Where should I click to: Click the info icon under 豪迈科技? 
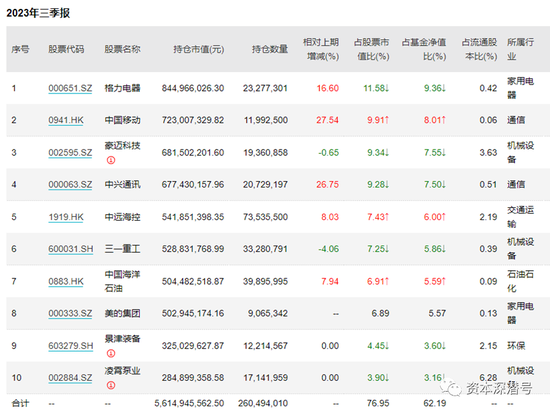coord(111,160)
